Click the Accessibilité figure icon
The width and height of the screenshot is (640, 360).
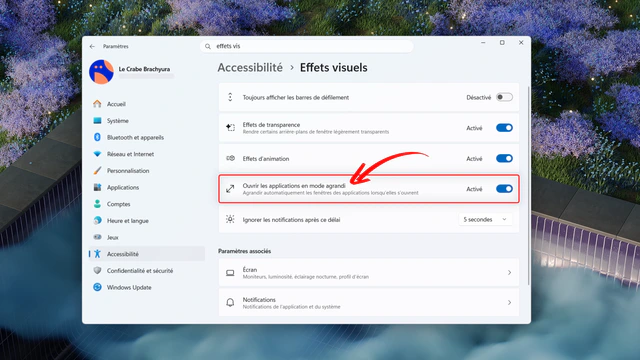97,254
